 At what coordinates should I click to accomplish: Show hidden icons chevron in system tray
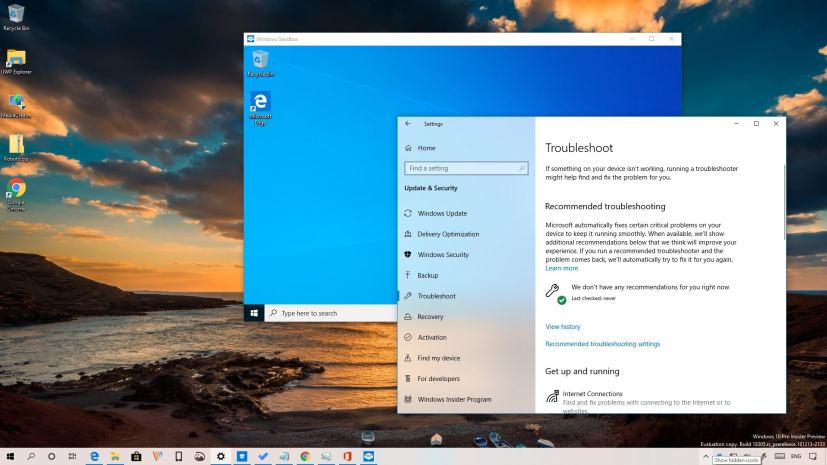[705, 456]
